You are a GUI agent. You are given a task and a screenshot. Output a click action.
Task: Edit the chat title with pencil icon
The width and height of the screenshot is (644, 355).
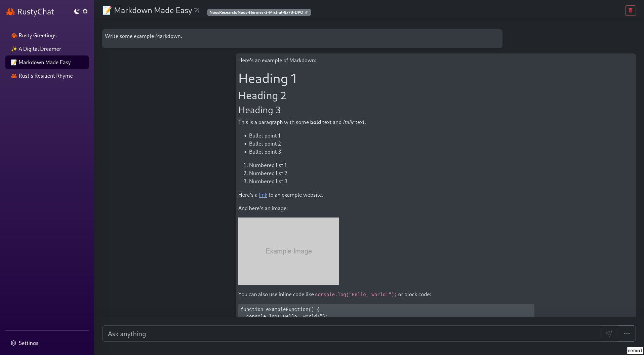[x=196, y=11]
